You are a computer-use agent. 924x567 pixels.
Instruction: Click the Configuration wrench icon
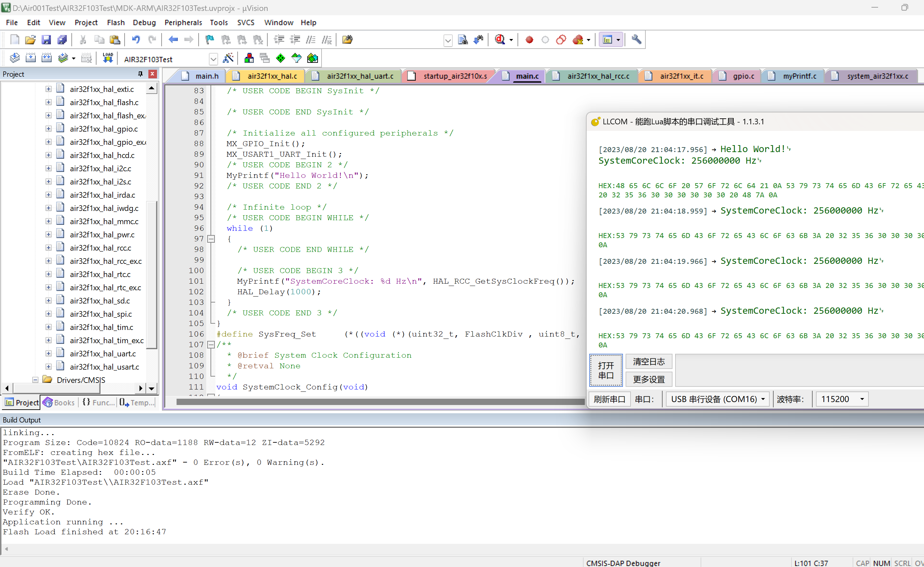(x=636, y=39)
